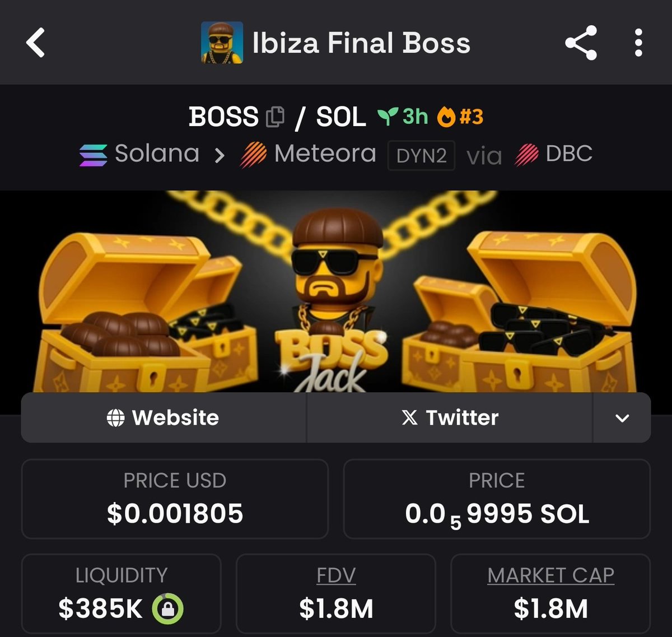Tap the underlined FDV label
This screenshot has width=672, height=637.
[x=336, y=575]
